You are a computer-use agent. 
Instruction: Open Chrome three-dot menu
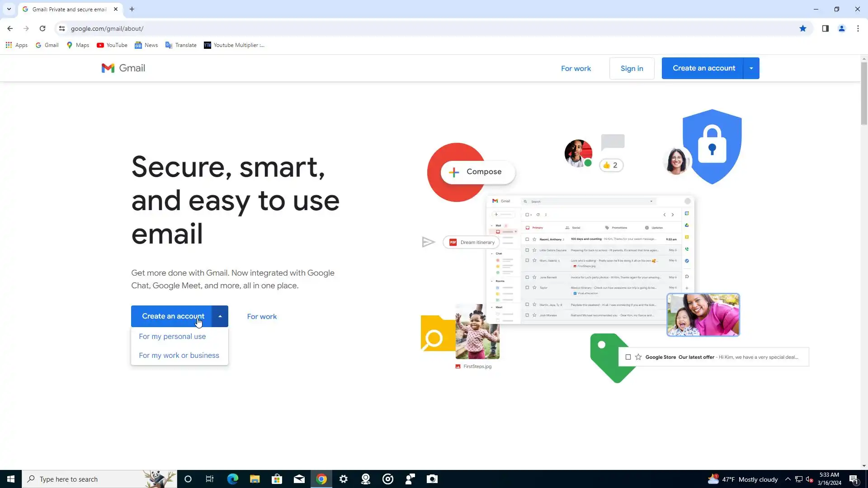point(858,28)
